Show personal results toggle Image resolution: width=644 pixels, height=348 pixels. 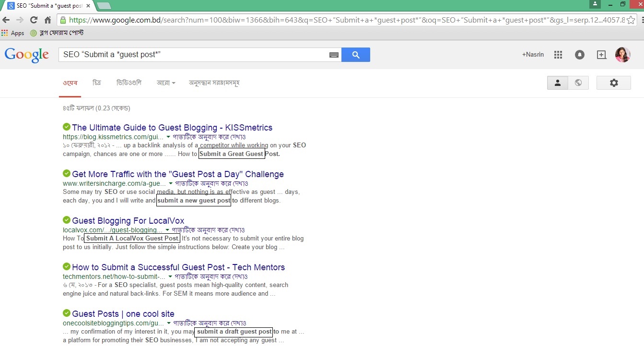coord(558,83)
